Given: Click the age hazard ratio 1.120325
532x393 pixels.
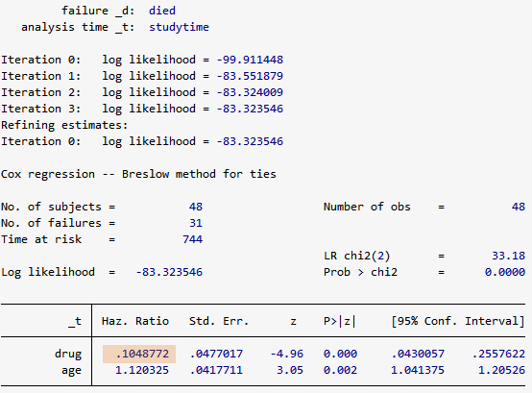Looking at the screenshot, I should click(x=142, y=370).
